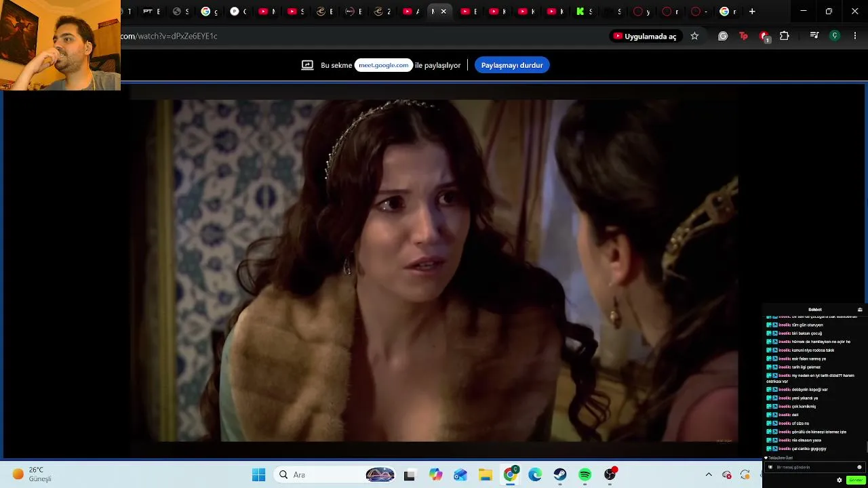Screen dimensions: 868x488
Task: Click the screen-share tab icon beside Bu sekme
Action: coord(307,65)
